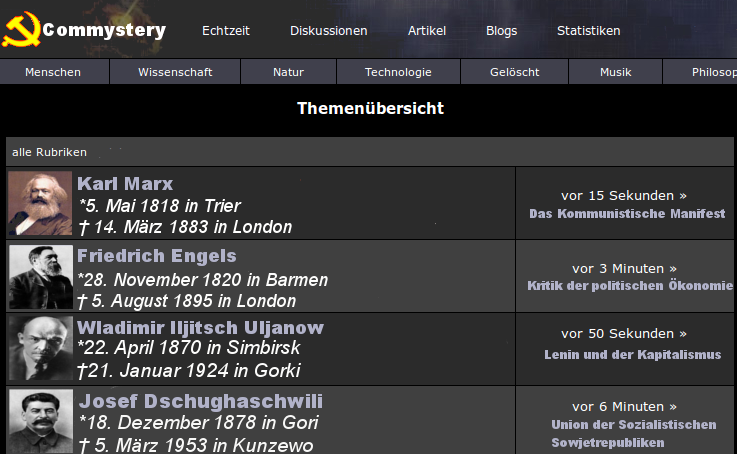
Task: Open the Echtzeit menu item
Action: pyautogui.click(x=226, y=31)
